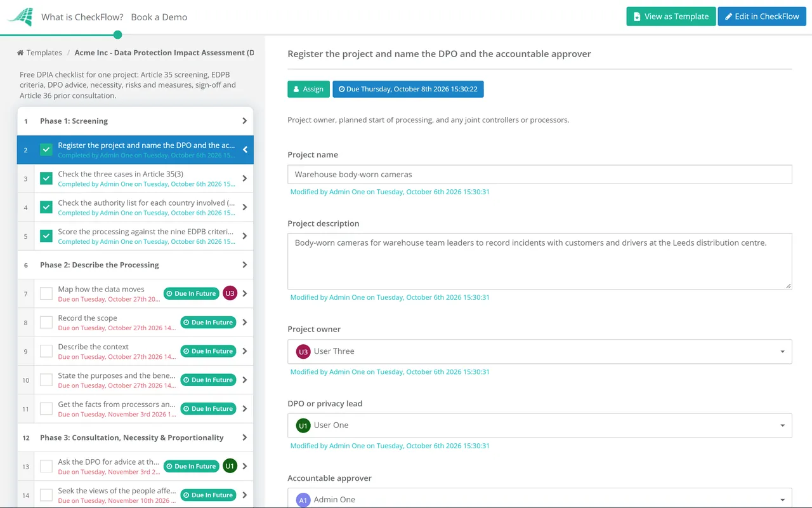Go to the Templates breadcrumb
812x508 pixels.
tap(44, 53)
